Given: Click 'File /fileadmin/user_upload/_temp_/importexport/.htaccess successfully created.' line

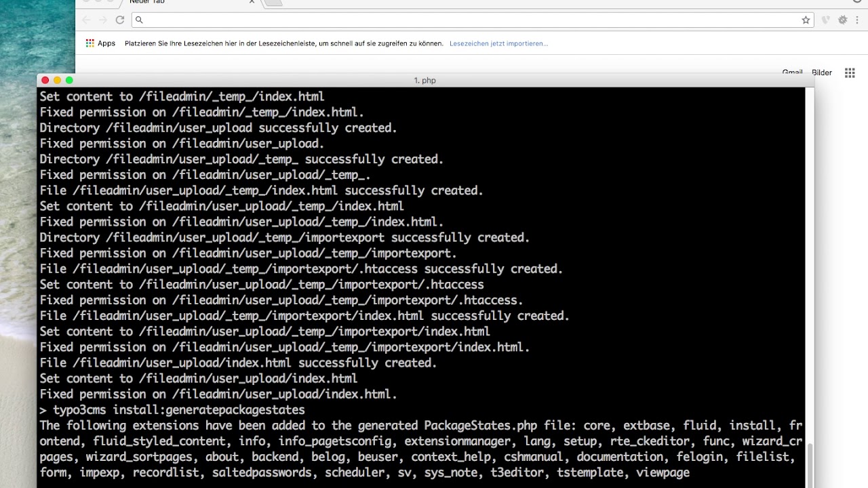Looking at the screenshot, I should point(301,269).
